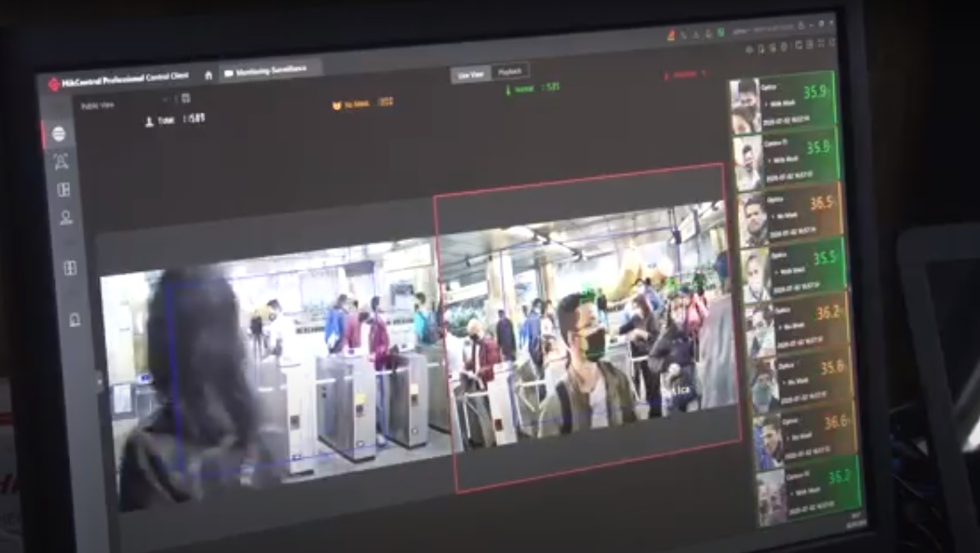Open the person sidebar icon
The width and height of the screenshot is (980, 553).
[66, 218]
